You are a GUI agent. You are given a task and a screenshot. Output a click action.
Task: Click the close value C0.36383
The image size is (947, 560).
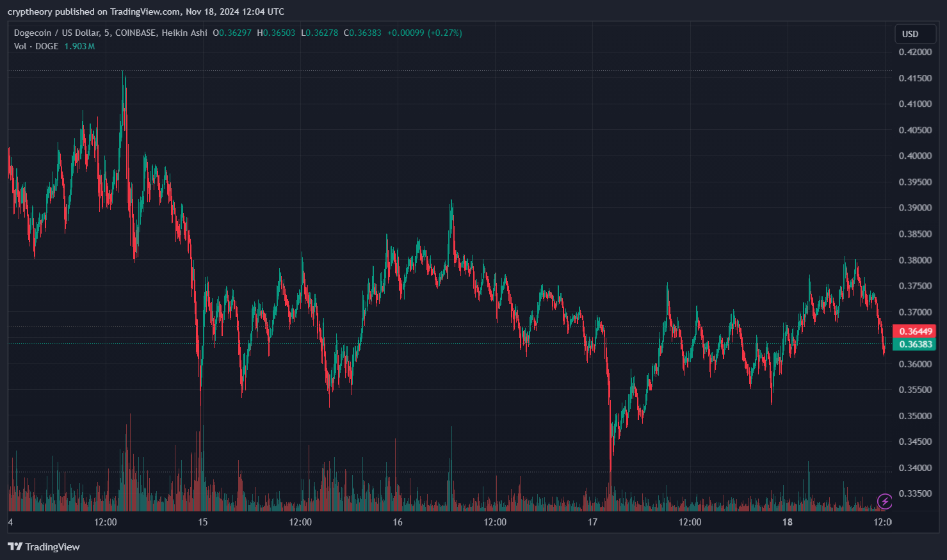[362, 33]
